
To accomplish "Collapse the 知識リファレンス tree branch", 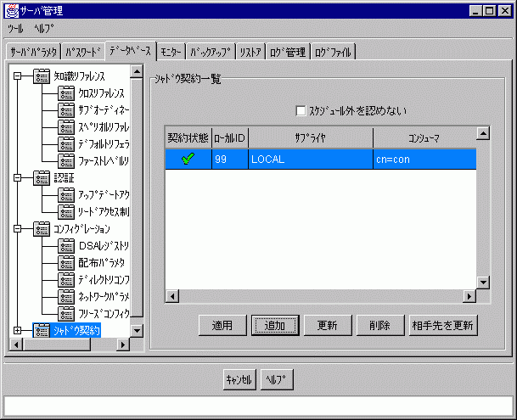I will [18, 76].
